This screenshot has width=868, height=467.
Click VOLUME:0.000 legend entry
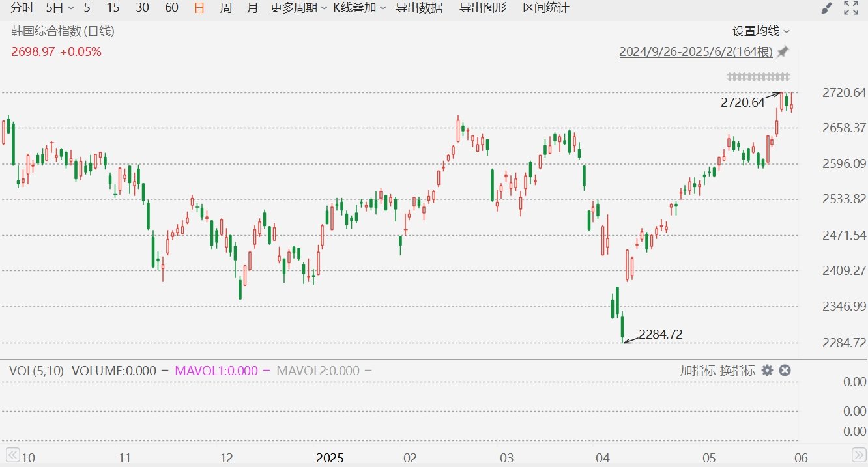[114, 370]
